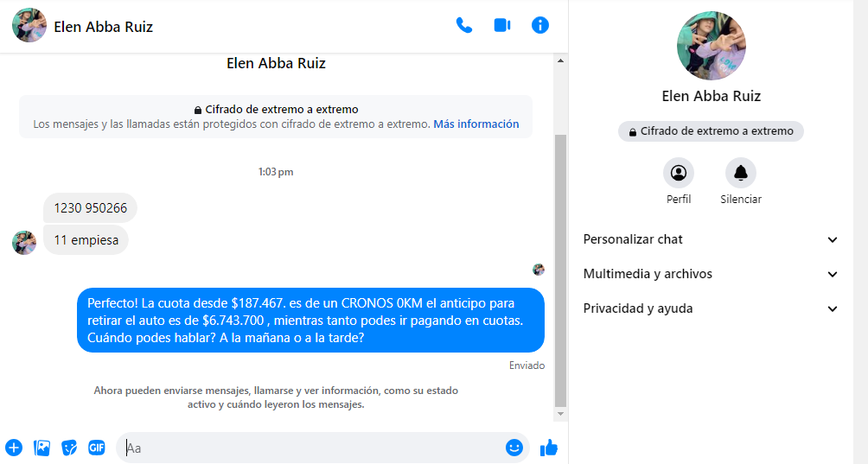Start a voice call with Elen
The height and width of the screenshot is (464, 868).
464,25
